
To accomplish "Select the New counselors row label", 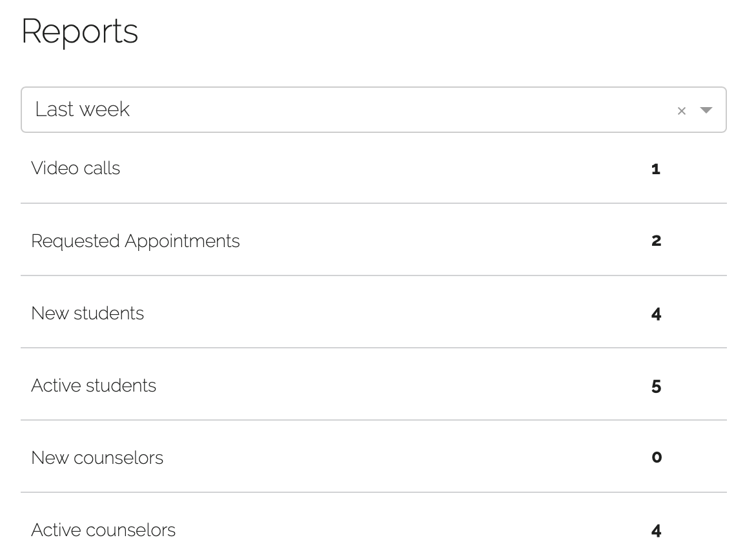I will 97,458.
